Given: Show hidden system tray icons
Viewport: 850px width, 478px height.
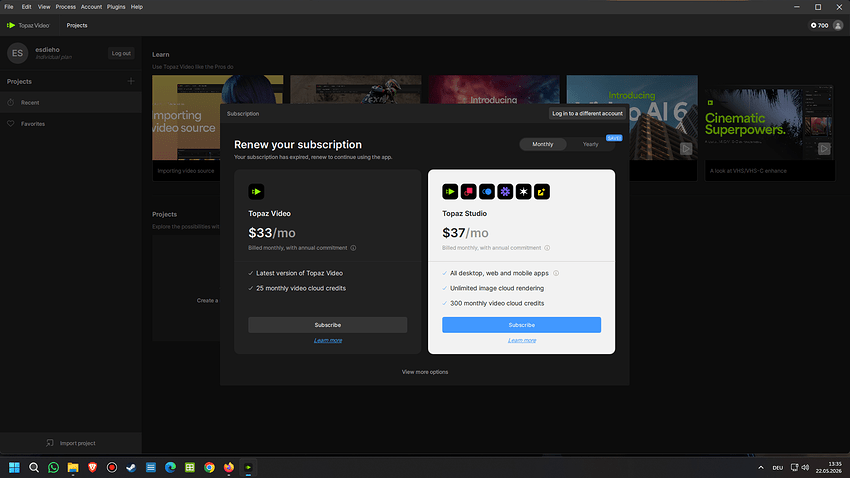Looking at the screenshot, I should click(x=761, y=467).
